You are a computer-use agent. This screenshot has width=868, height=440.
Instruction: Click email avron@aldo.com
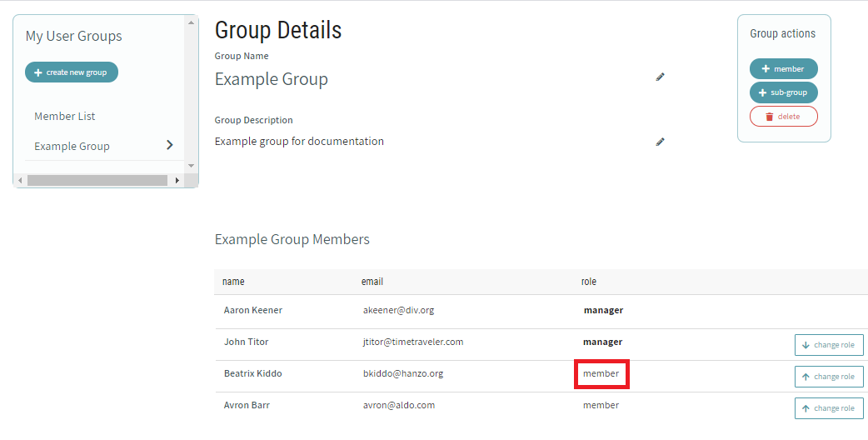pos(399,405)
